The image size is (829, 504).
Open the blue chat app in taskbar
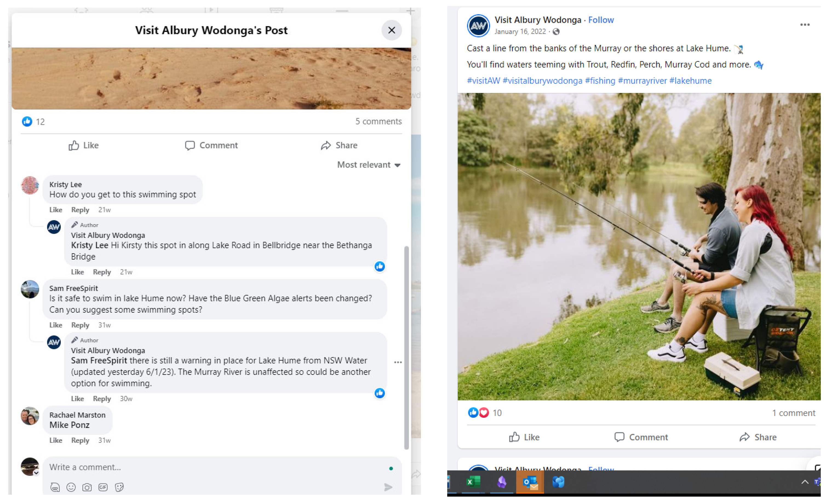(x=558, y=482)
